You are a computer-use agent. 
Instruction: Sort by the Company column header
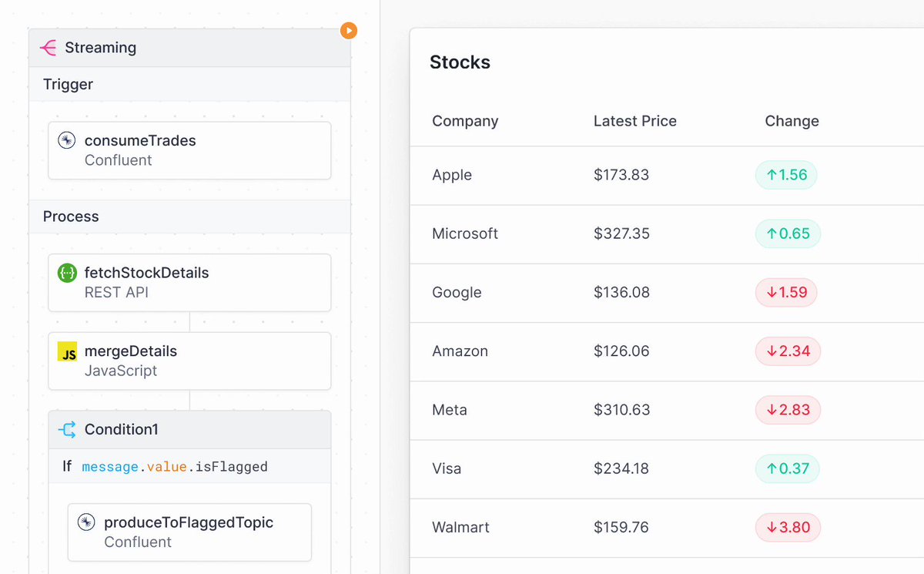[465, 121]
